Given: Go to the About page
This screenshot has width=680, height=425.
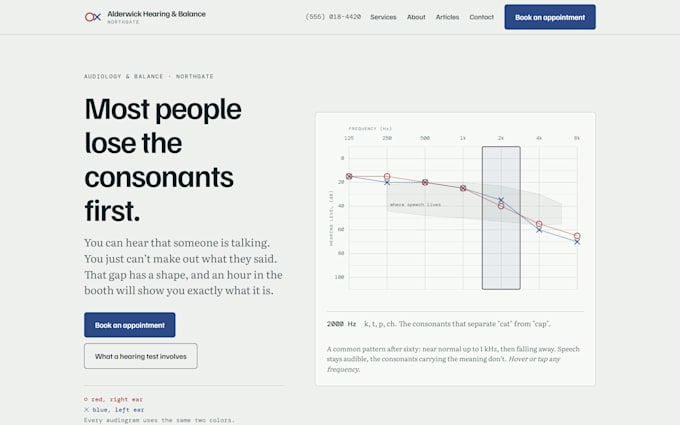Looking at the screenshot, I should (416, 17).
